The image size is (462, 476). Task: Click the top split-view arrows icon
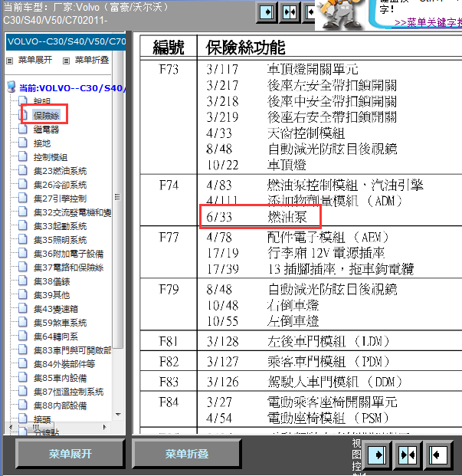pos(290,12)
